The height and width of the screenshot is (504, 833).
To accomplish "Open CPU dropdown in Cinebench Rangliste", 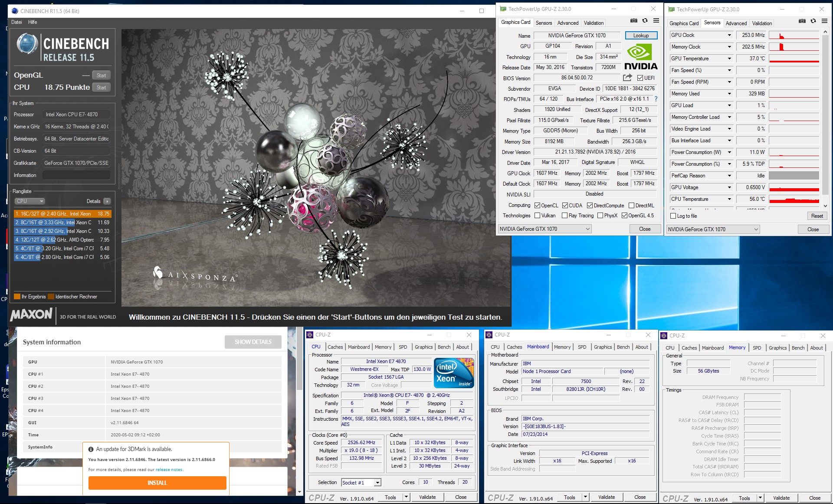I will tap(30, 201).
